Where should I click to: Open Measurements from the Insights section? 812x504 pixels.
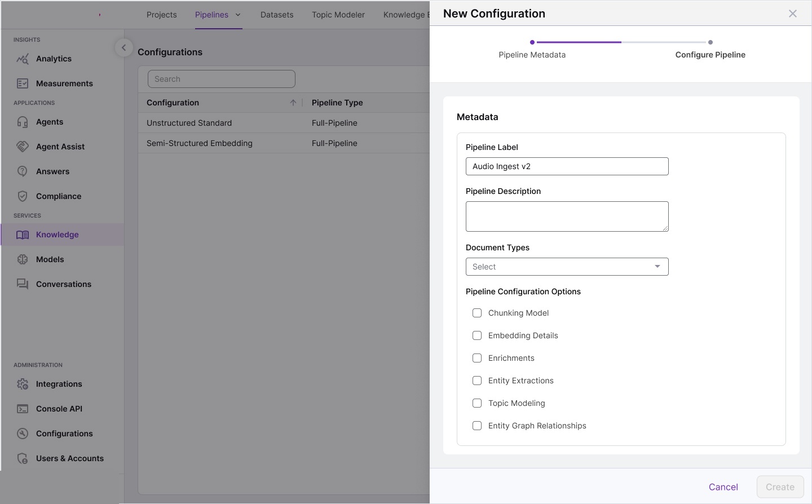[23, 83]
